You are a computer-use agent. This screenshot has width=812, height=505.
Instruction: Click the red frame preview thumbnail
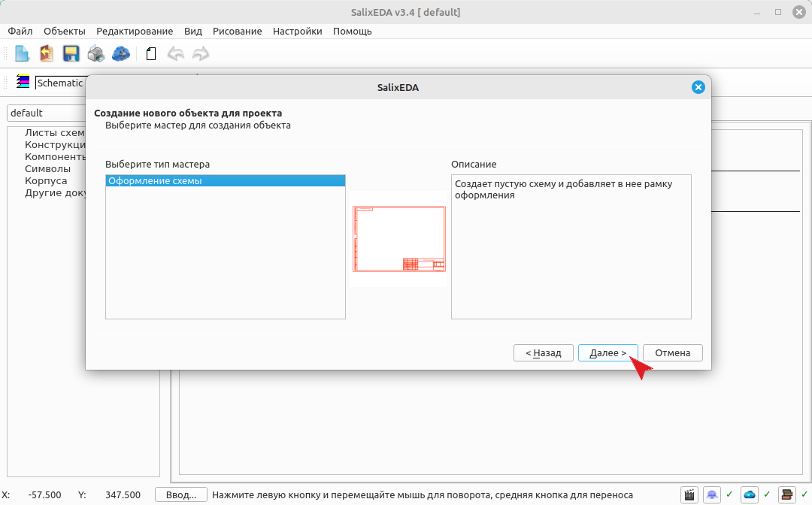pyautogui.click(x=398, y=238)
